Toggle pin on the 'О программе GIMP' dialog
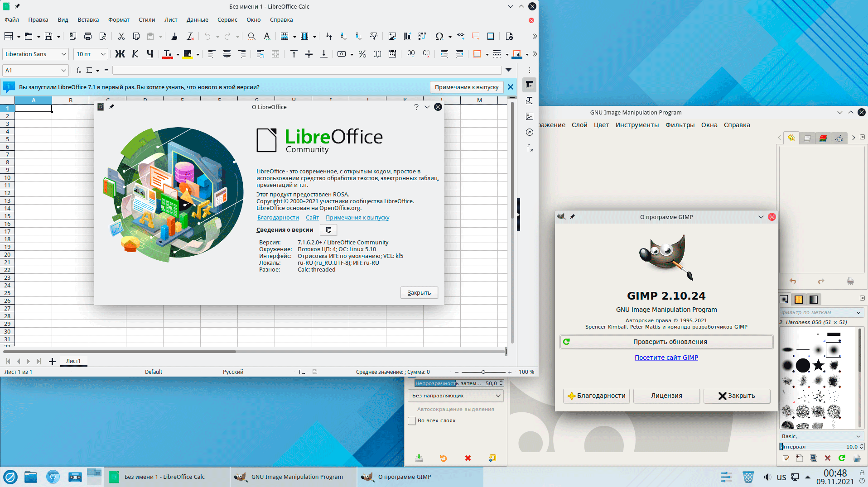The width and height of the screenshot is (868, 487). click(x=572, y=217)
